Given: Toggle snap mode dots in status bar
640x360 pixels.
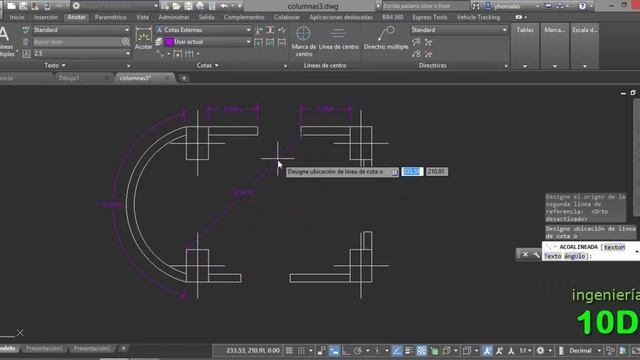Looking at the screenshot, I should [301, 351].
